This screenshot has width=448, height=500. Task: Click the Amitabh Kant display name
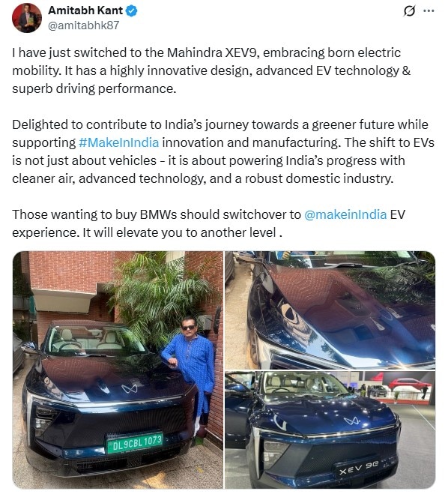85,10
